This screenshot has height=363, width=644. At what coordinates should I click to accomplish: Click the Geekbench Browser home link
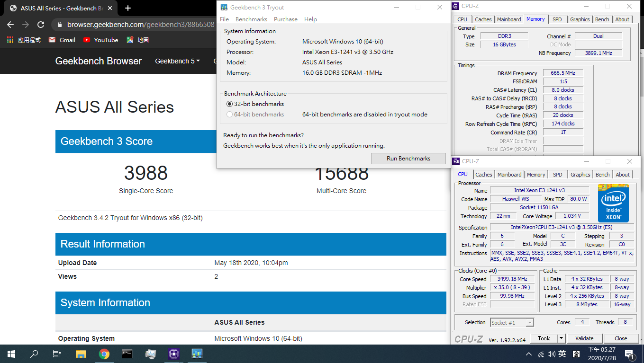click(x=99, y=61)
